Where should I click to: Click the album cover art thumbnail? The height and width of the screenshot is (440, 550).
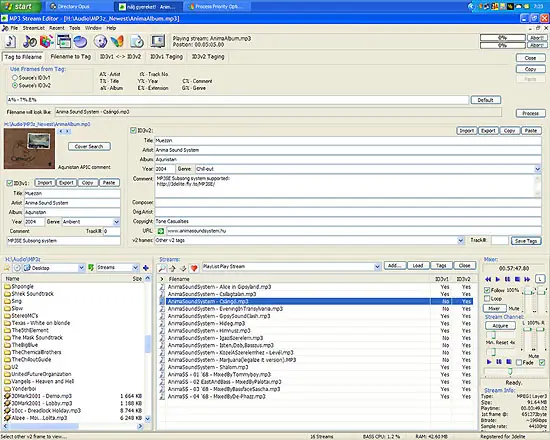pyautogui.click(x=29, y=148)
